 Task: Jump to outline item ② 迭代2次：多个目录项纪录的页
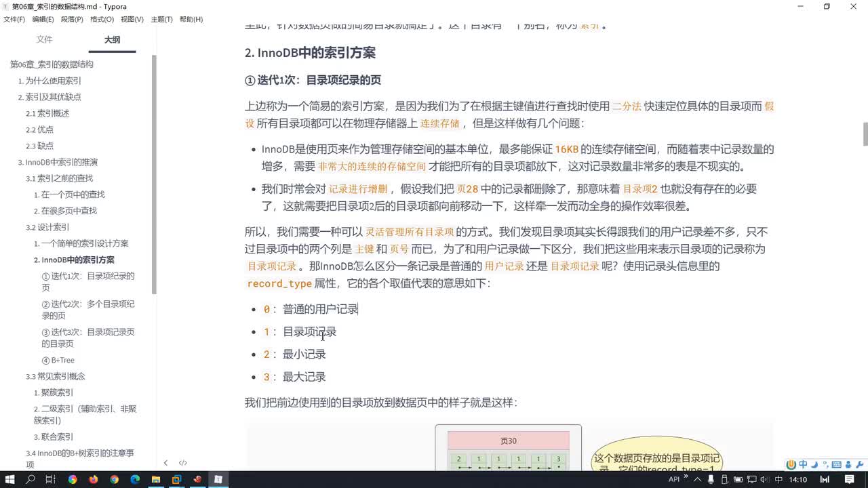tap(88, 310)
